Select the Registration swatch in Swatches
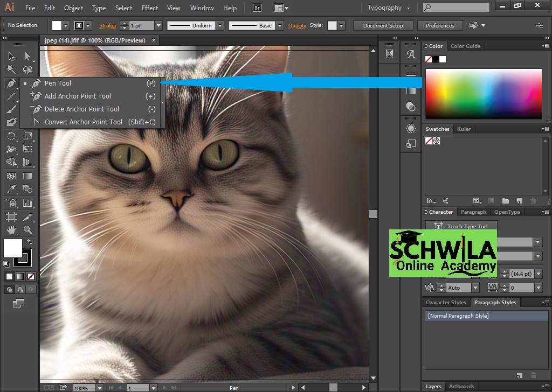The image size is (552, 392). (437, 141)
